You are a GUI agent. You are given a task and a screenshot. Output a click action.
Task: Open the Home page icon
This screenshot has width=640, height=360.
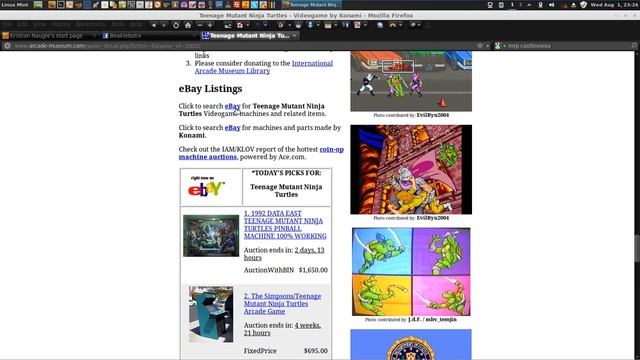(188, 25)
